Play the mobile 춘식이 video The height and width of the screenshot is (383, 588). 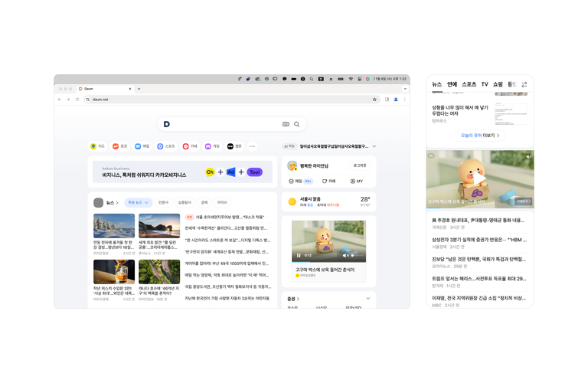tap(479, 178)
